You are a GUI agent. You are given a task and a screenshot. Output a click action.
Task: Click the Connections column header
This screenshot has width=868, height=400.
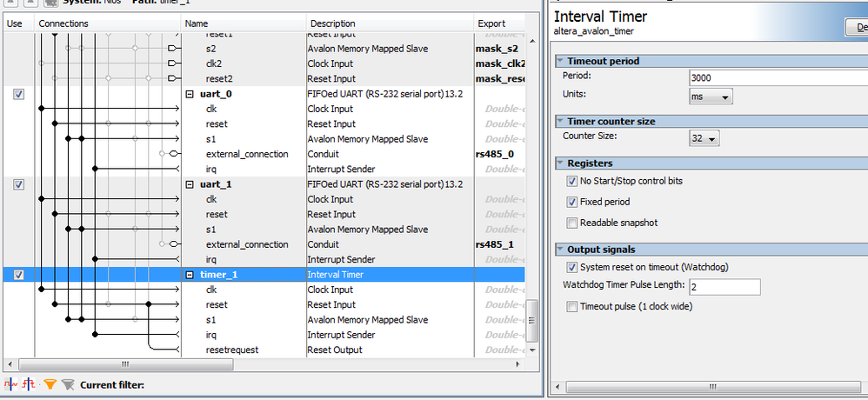(x=108, y=23)
